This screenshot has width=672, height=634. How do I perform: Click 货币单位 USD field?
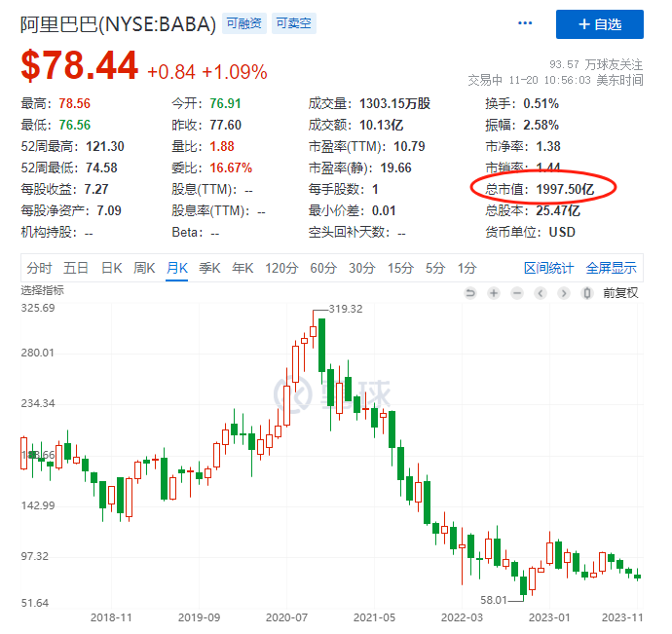coord(530,233)
